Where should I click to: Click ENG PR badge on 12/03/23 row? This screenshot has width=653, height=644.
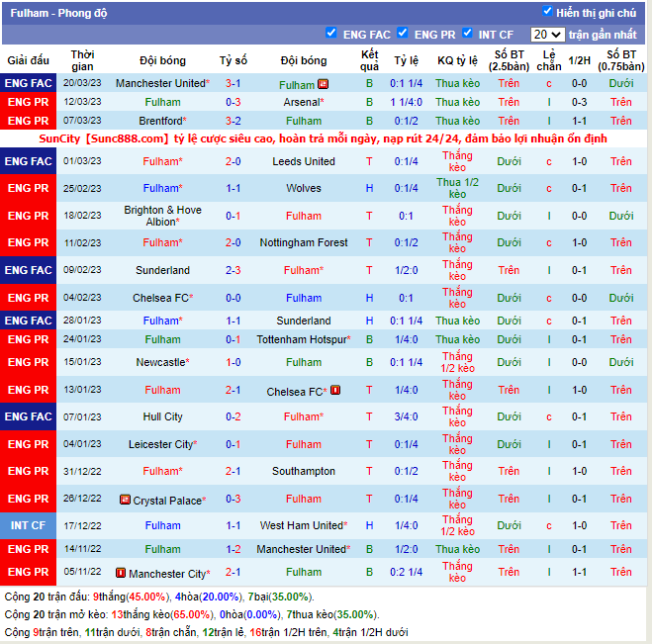pyautogui.click(x=28, y=102)
